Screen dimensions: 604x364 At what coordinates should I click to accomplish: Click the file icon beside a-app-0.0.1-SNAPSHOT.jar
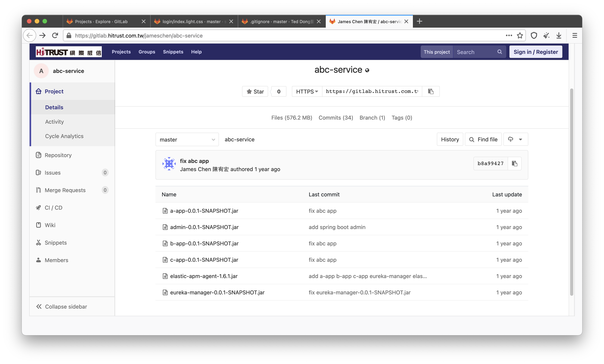pos(165,211)
